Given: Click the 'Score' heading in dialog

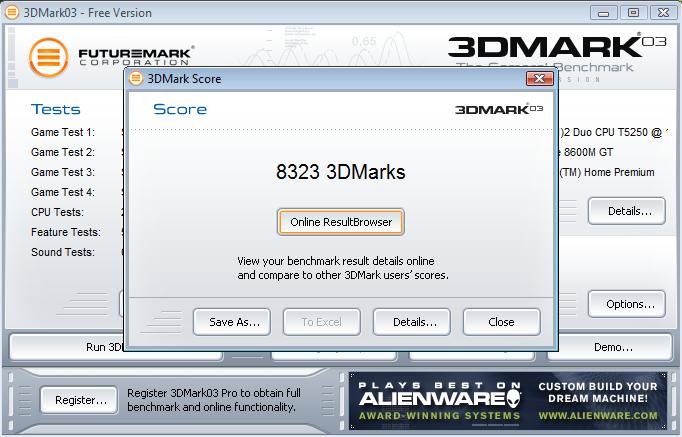Looking at the screenshot, I should pos(180,109).
